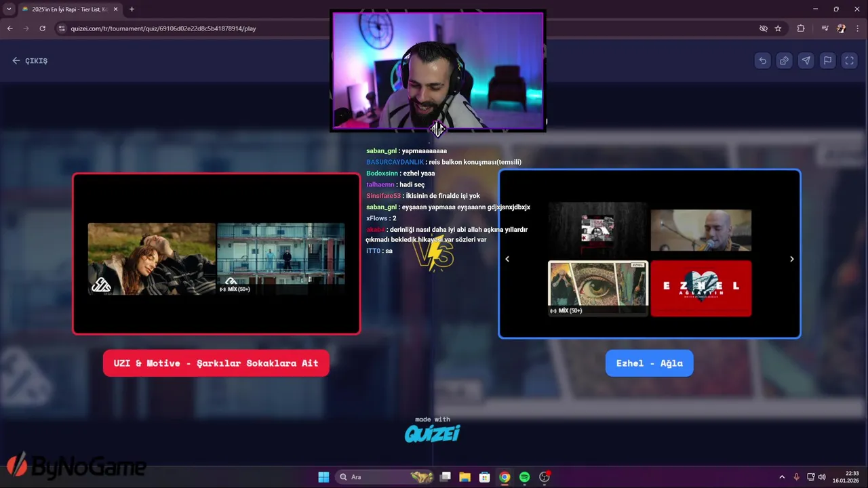Click the flag report icon
868x488 pixels.
pyautogui.click(x=828, y=60)
